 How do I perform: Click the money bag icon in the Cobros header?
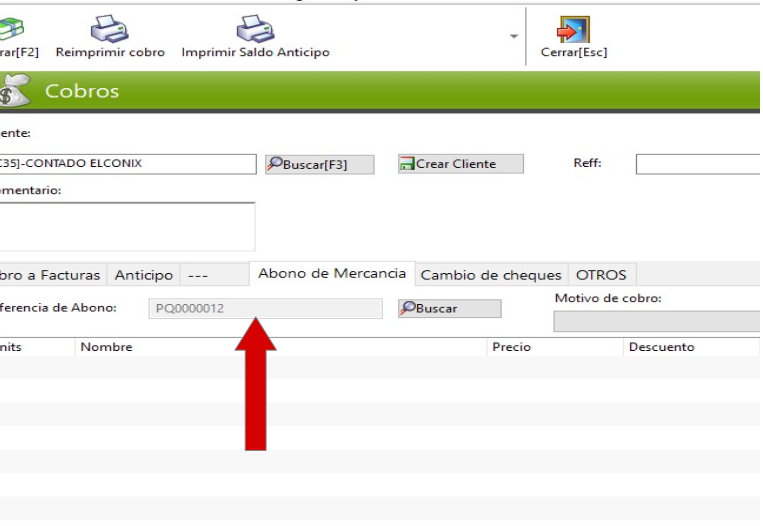15,91
